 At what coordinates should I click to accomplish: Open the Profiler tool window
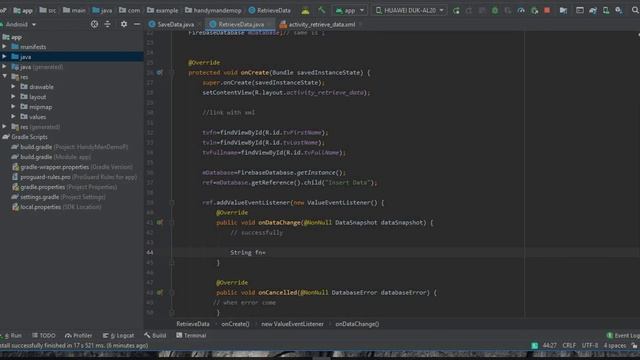78,336
